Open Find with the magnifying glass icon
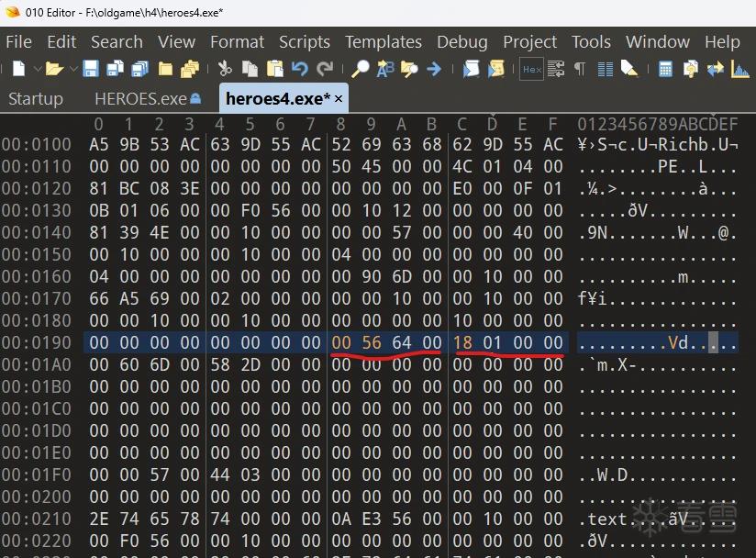This screenshot has width=756, height=558. pyautogui.click(x=361, y=69)
